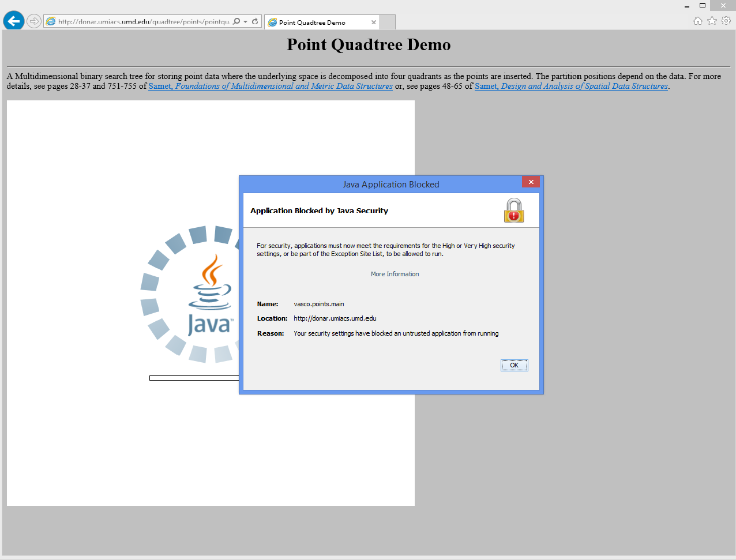Open Samet Design and Analysis link
The image size is (736, 560).
tap(571, 86)
